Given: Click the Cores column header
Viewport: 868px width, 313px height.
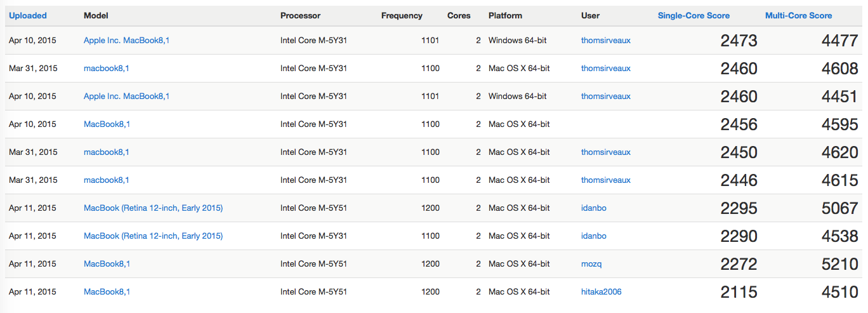Looking at the screenshot, I should pos(459,15).
